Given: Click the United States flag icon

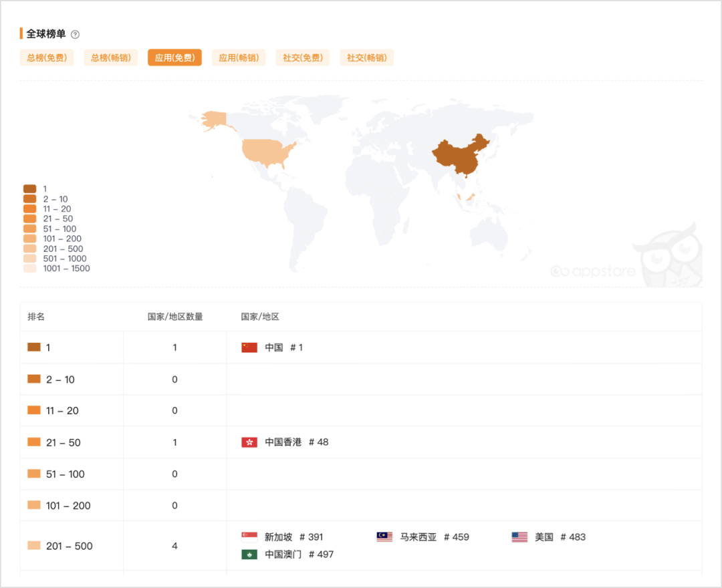Looking at the screenshot, I should pos(519,537).
